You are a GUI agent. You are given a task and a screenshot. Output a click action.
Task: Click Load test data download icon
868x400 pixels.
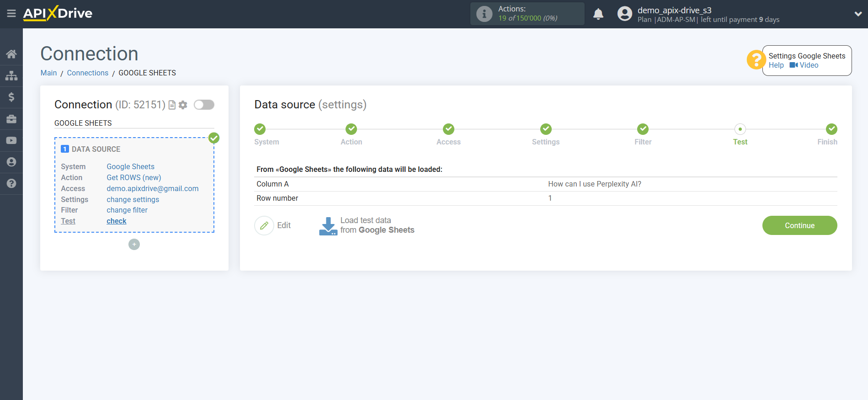pos(328,226)
